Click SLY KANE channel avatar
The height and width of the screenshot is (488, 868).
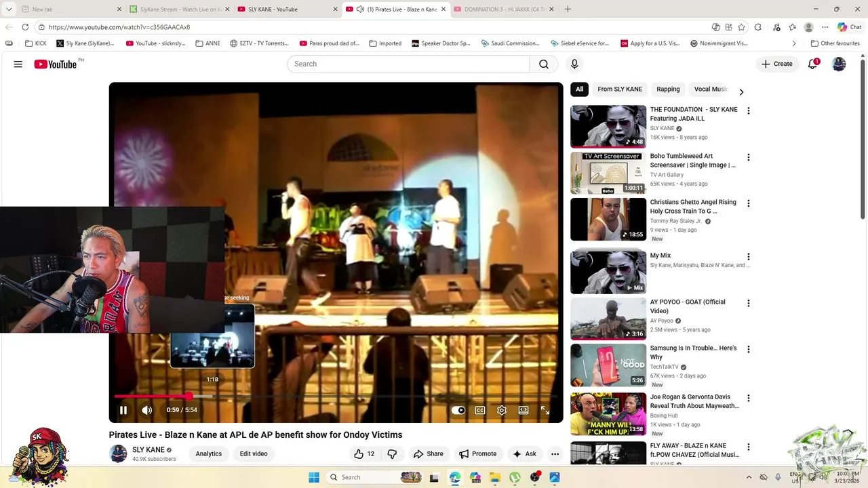tap(118, 454)
